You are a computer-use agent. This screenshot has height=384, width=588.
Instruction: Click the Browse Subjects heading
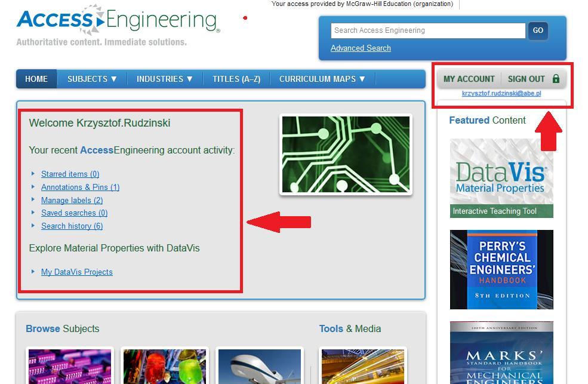tap(63, 328)
